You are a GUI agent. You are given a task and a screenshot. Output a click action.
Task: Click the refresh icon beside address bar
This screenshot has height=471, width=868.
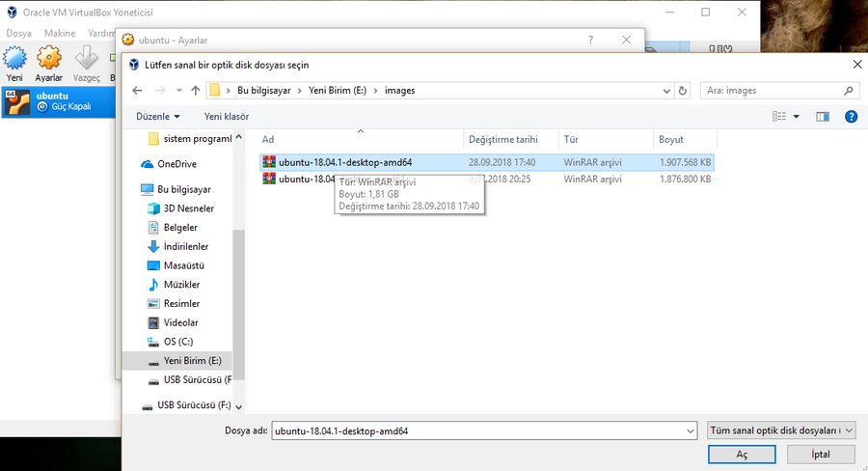click(x=683, y=91)
